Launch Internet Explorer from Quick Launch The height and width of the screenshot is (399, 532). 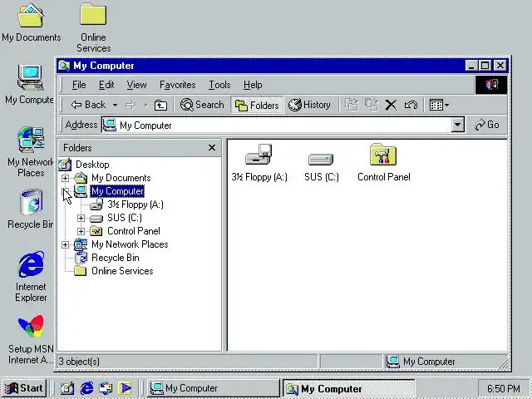[x=86, y=388]
